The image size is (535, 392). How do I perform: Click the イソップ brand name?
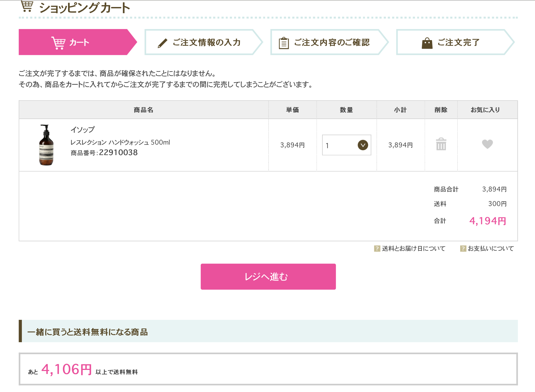coord(83,130)
